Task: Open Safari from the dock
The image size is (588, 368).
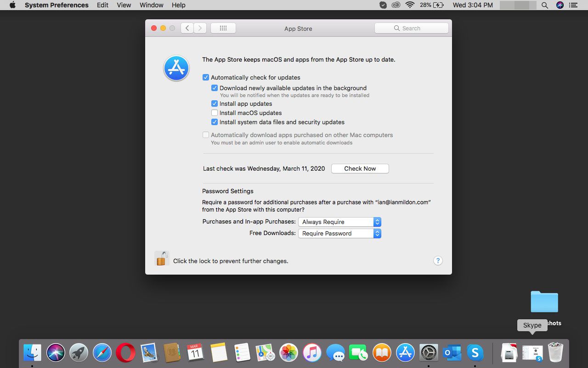Action: (x=102, y=353)
